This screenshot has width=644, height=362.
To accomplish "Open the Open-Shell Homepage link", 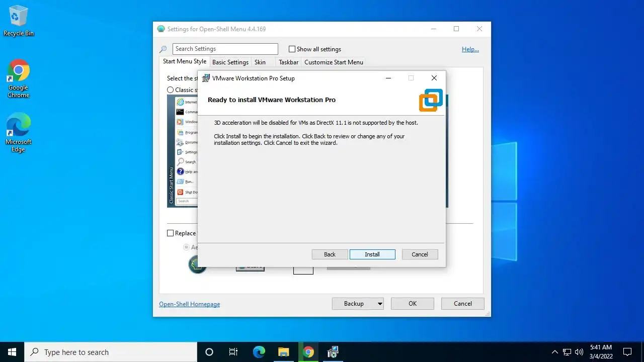I will click(x=190, y=304).
